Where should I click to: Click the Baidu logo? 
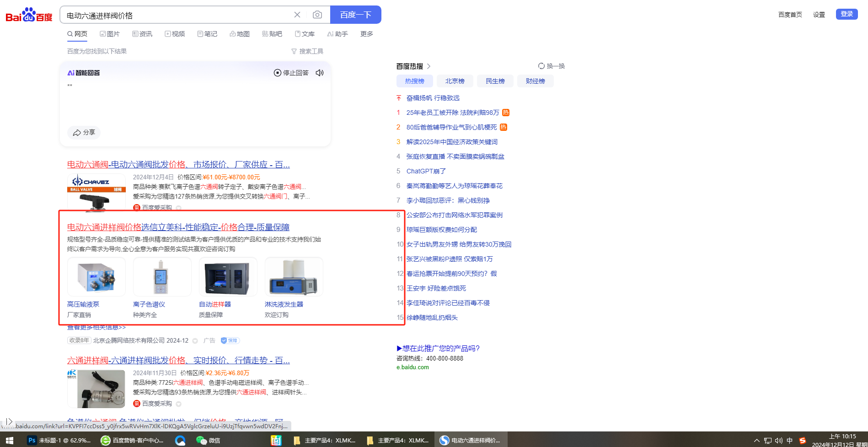[x=29, y=15]
